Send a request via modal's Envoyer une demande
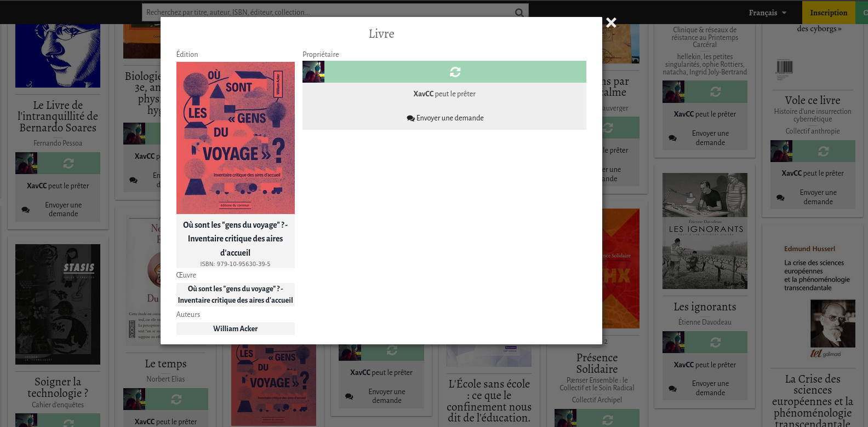Viewport: 868px width, 427px height. 444,118
